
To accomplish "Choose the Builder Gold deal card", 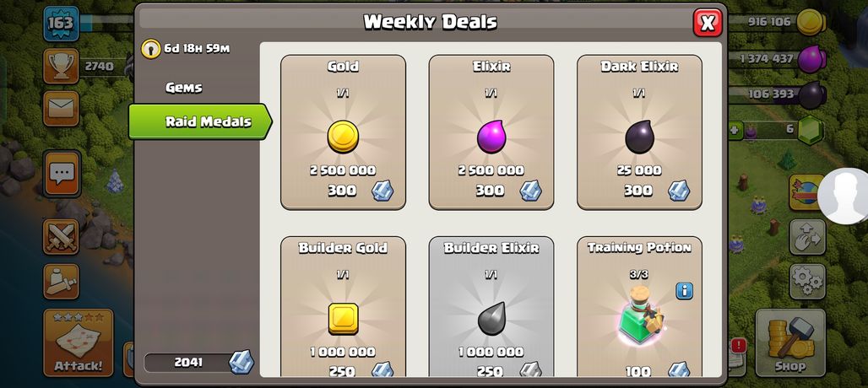I will coord(343,307).
